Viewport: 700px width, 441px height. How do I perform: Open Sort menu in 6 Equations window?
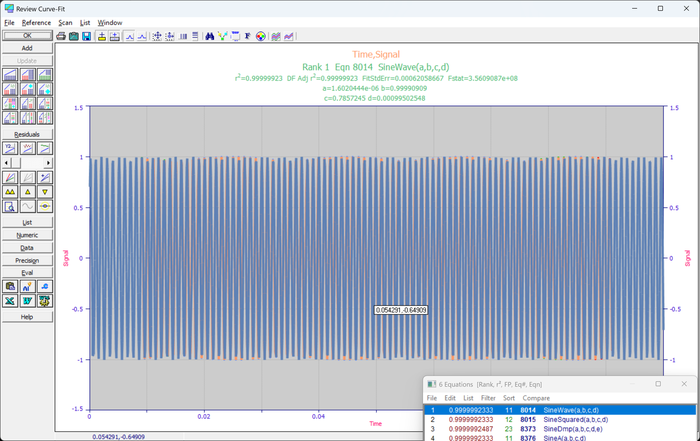509,398
